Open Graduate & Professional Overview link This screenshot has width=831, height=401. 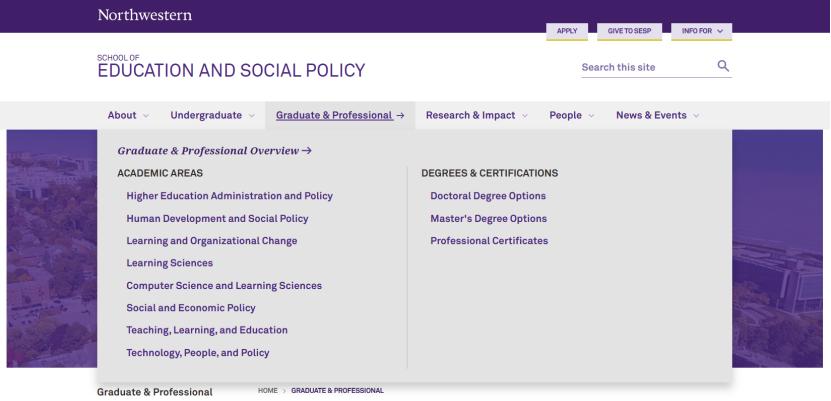pyautogui.click(x=215, y=151)
